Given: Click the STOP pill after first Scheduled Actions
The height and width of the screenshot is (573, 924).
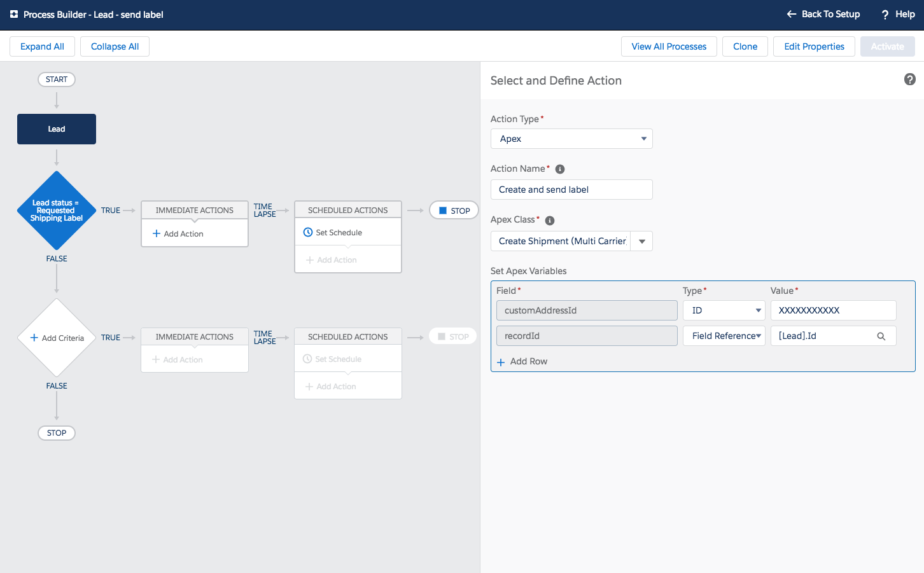Looking at the screenshot, I should coord(454,211).
